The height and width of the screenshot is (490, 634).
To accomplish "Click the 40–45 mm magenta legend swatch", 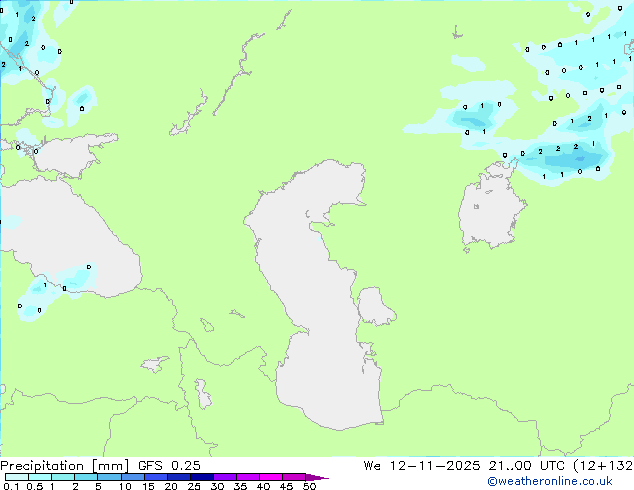I will (x=271, y=477).
